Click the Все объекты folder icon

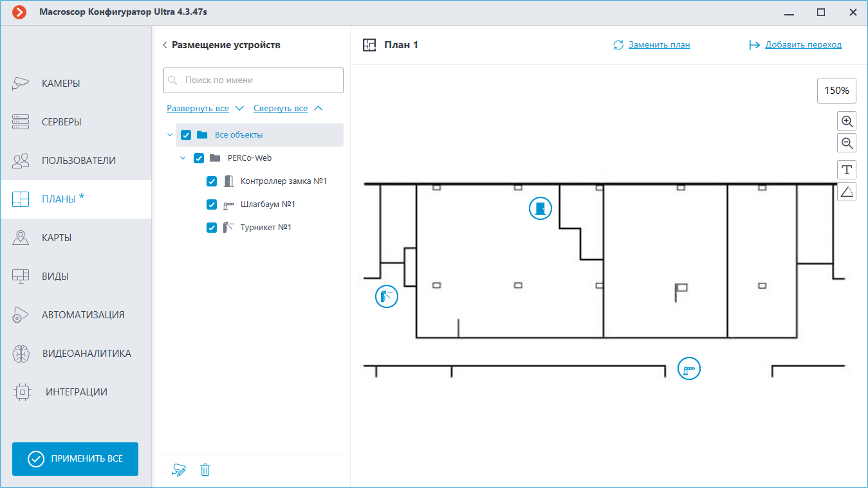(x=202, y=135)
